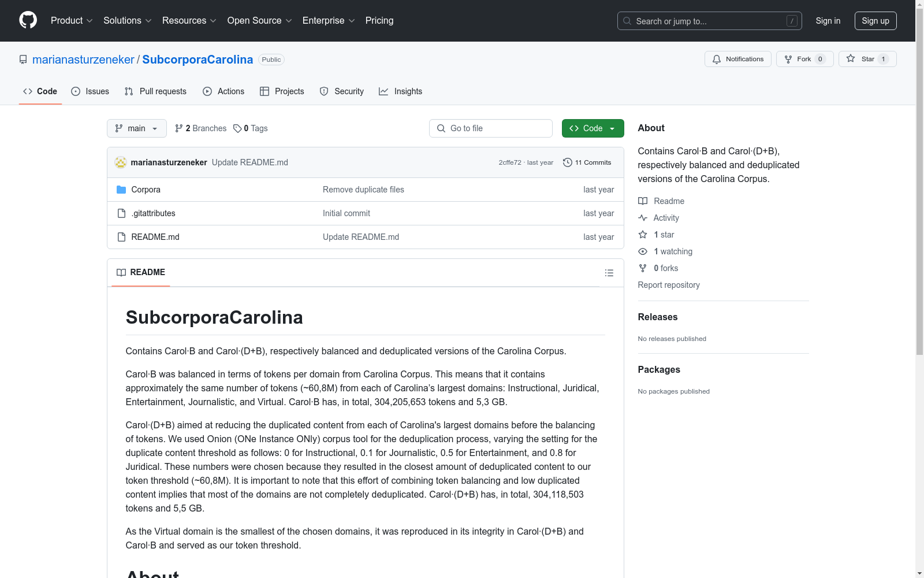Open the Packages heading link
The height and width of the screenshot is (578, 924).
[x=659, y=369]
